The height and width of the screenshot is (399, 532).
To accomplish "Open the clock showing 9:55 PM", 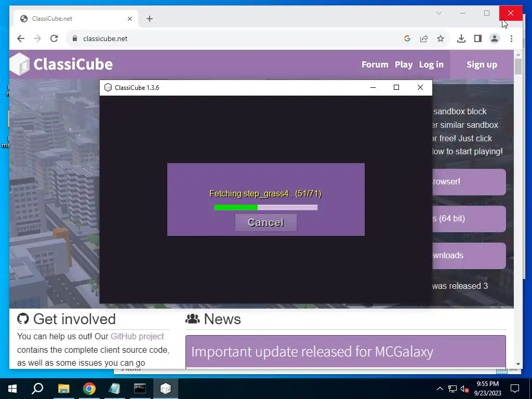I will 487,389.
